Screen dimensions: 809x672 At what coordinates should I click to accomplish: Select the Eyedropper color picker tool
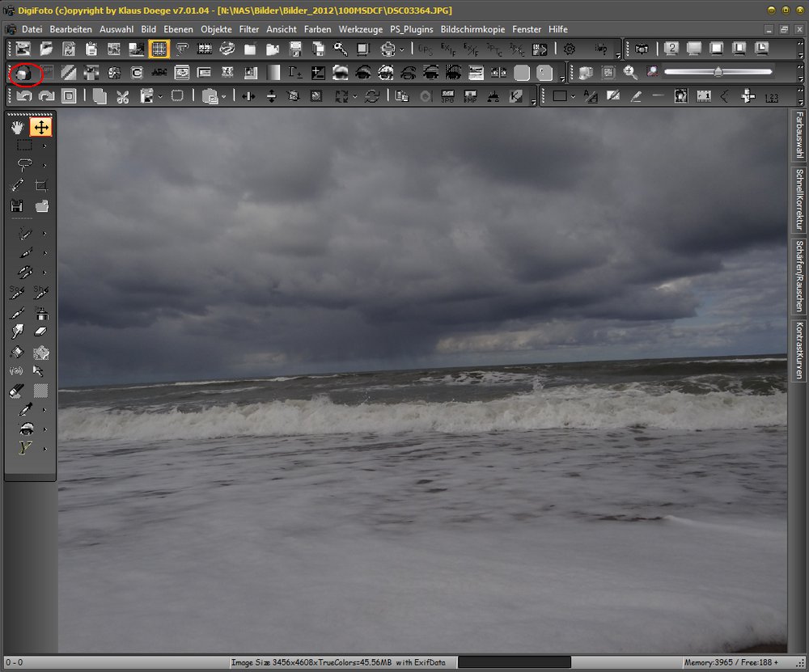tap(25, 410)
